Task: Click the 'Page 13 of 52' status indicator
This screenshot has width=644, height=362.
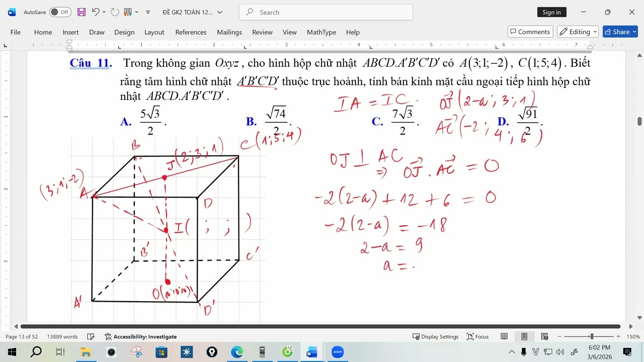Action: (x=22, y=337)
